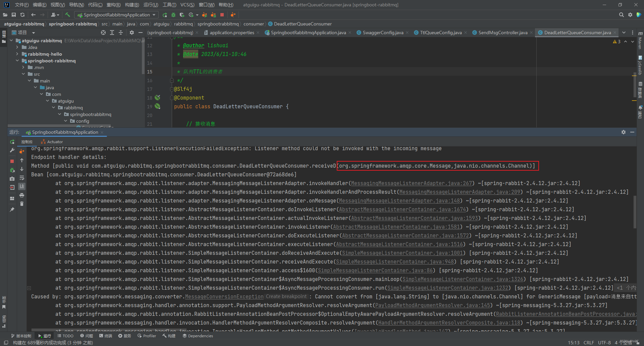This screenshot has height=346, width=644.
Task: Click Select Opened File target icon in project panel
Action: [103, 33]
